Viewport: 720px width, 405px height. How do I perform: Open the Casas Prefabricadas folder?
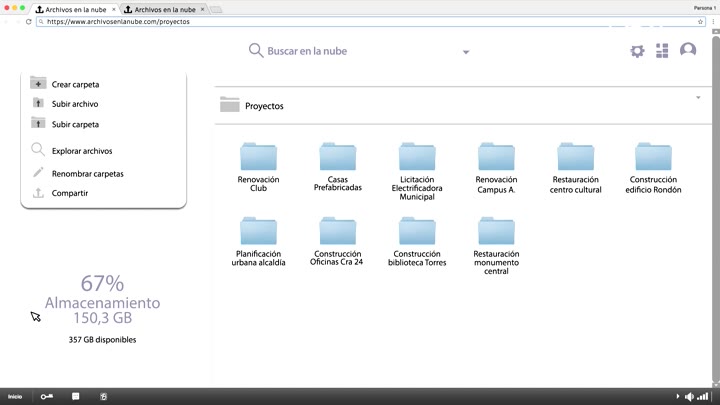click(x=338, y=158)
